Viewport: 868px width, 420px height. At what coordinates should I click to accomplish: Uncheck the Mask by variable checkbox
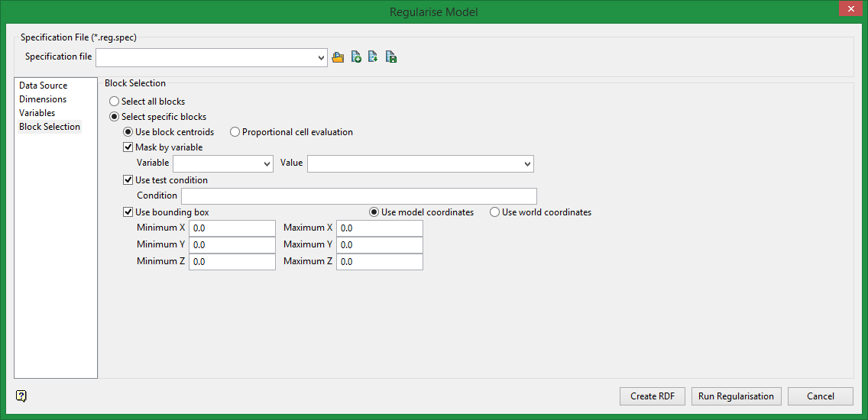point(128,147)
